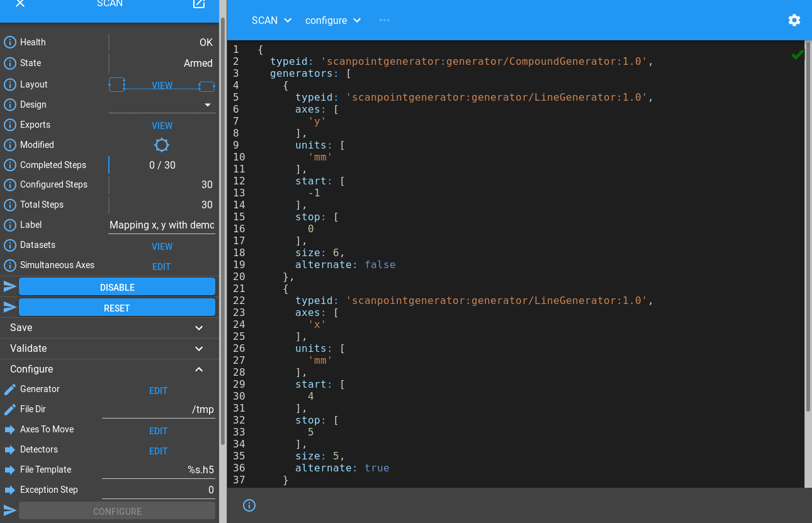
Task: Expand the Validate section
Action: (x=199, y=349)
